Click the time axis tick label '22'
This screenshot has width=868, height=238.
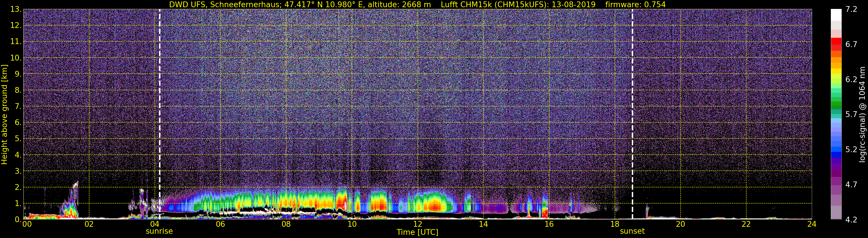[x=746, y=224]
